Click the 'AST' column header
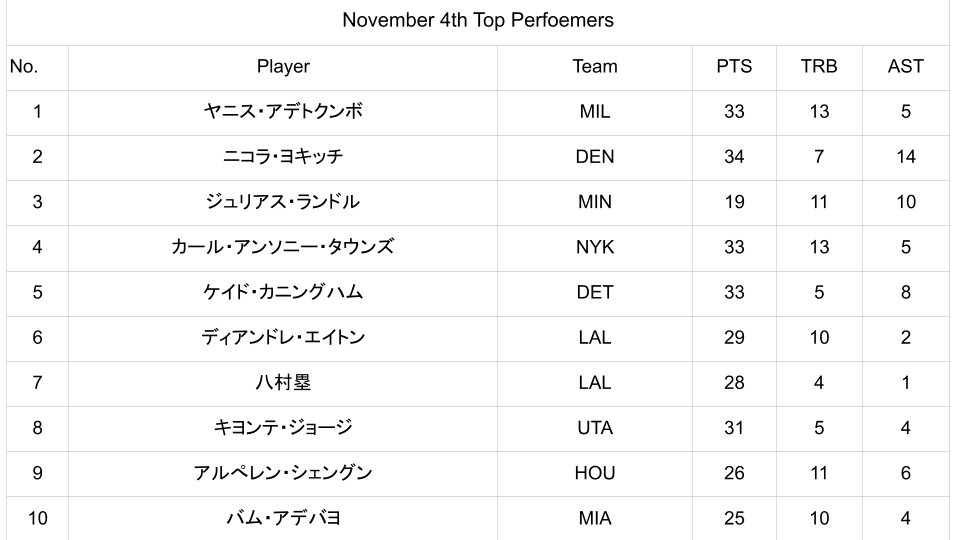Screen dimensions: 960x540 (x=905, y=67)
